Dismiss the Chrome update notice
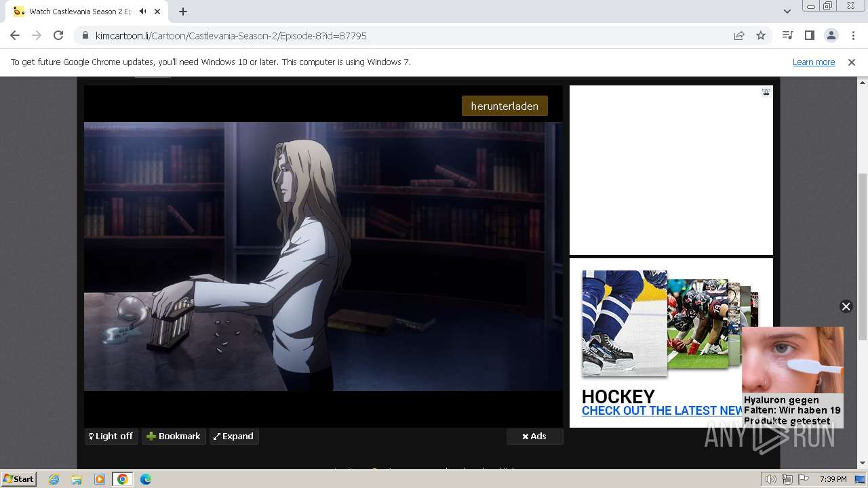This screenshot has width=868, height=488. click(852, 62)
